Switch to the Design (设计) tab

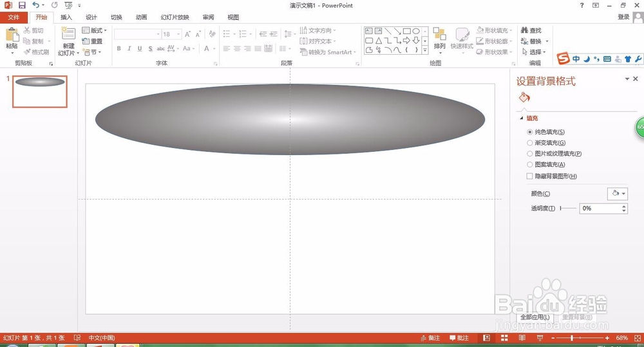pyautogui.click(x=91, y=17)
